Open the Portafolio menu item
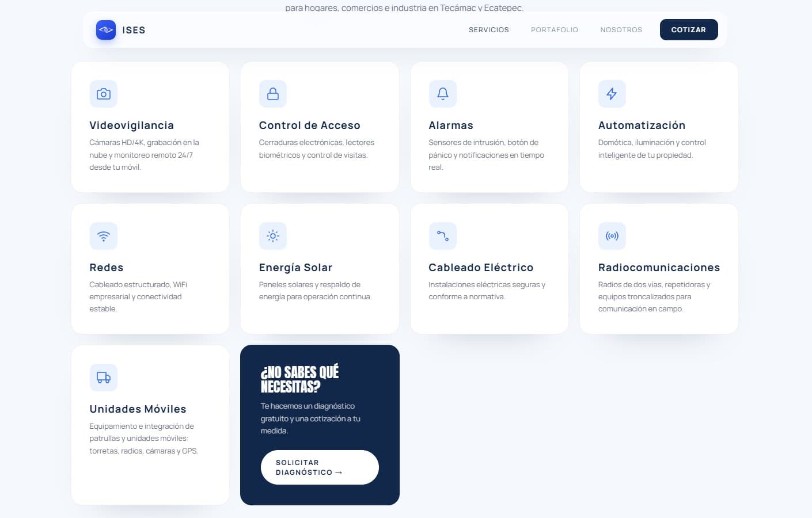 click(555, 30)
